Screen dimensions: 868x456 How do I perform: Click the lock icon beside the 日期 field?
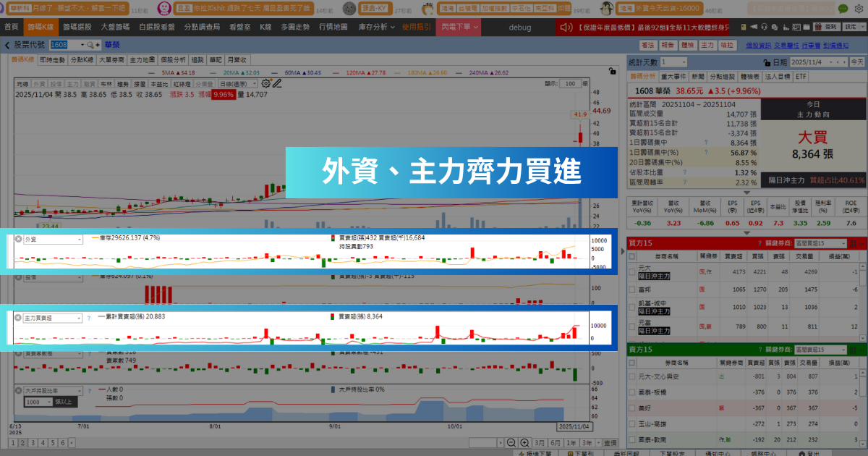point(766,62)
